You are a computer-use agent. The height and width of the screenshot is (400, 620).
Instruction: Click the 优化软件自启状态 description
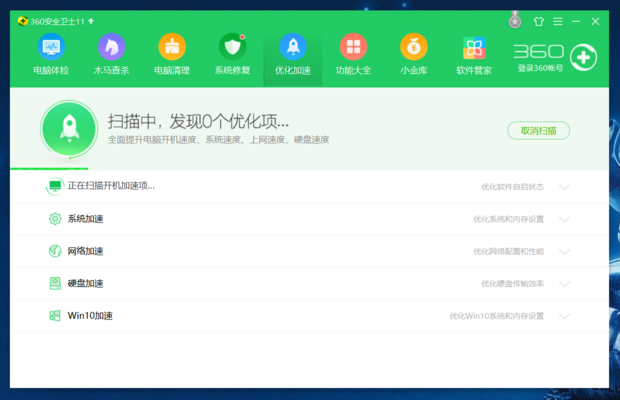click(512, 187)
